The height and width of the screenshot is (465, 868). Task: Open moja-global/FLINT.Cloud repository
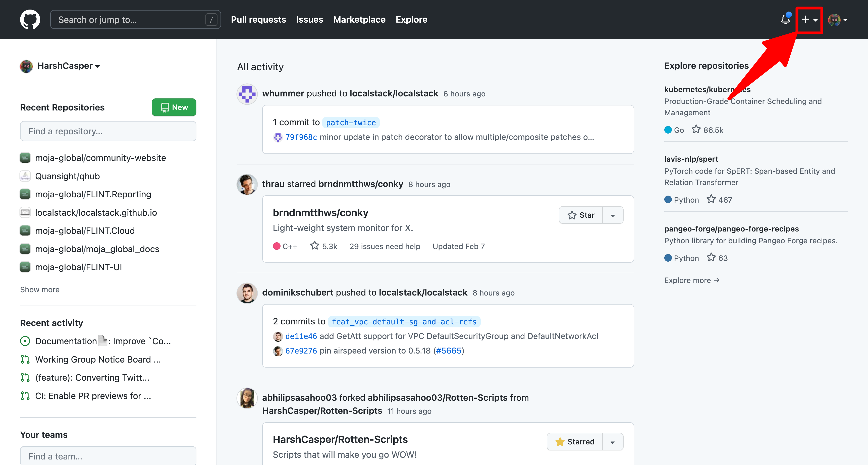click(x=85, y=230)
